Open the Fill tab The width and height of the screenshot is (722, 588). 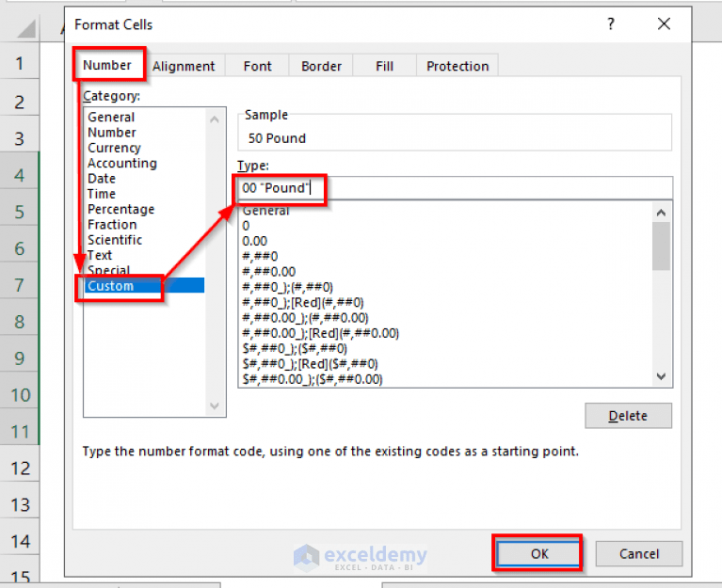tap(384, 66)
